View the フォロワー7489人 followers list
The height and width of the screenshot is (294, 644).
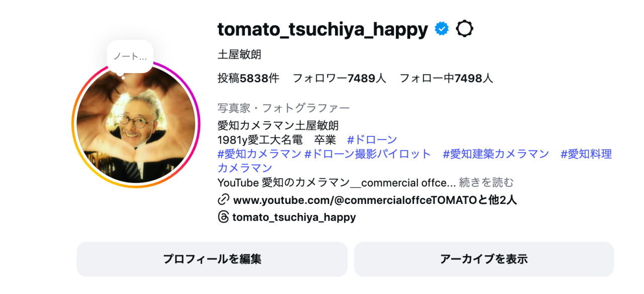[x=339, y=78]
